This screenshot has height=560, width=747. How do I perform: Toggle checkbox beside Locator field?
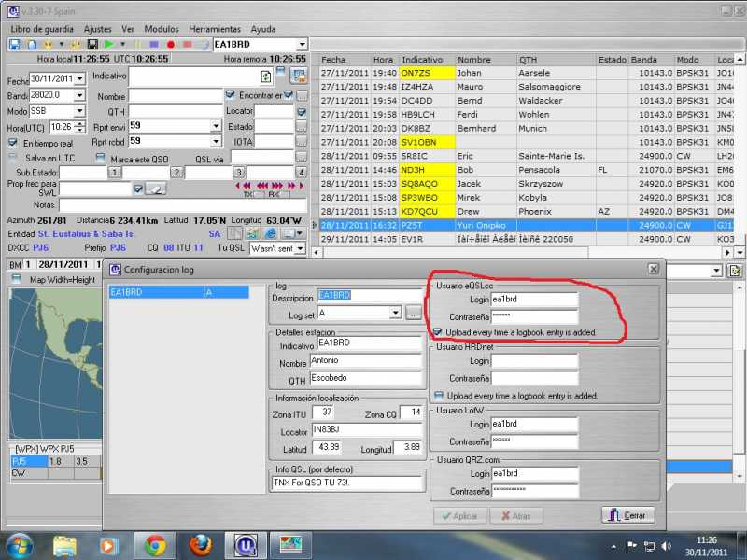302,112
